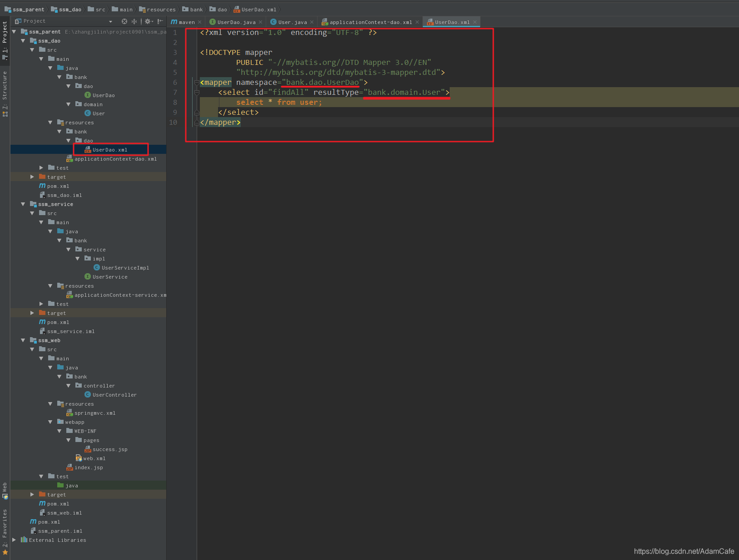Click the UserDao interface icon in tree
Screen dimensions: 739x560
coord(88,95)
